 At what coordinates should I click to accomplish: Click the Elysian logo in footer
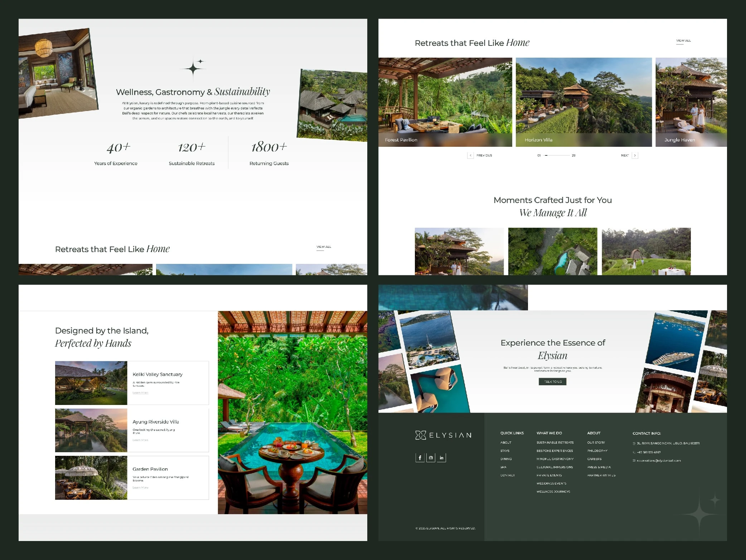tap(443, 435)
